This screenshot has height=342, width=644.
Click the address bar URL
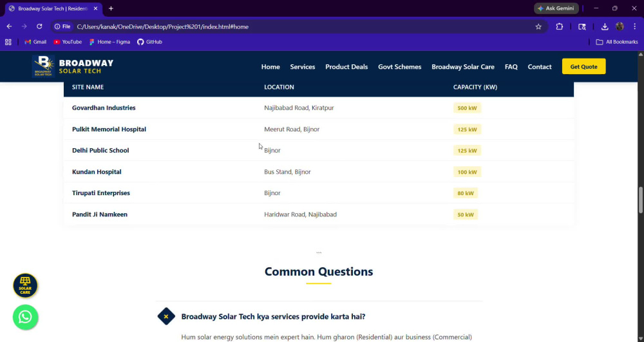tap(163, 26)
